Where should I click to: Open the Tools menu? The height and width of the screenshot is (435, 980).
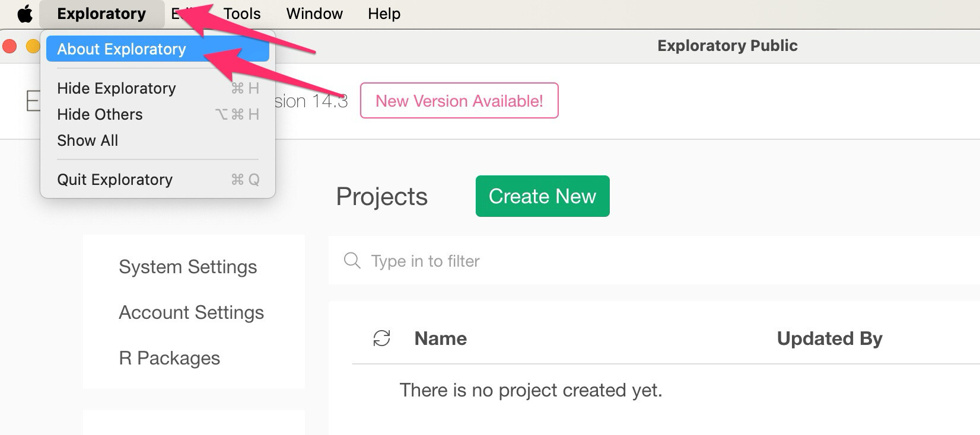point(242,14)
